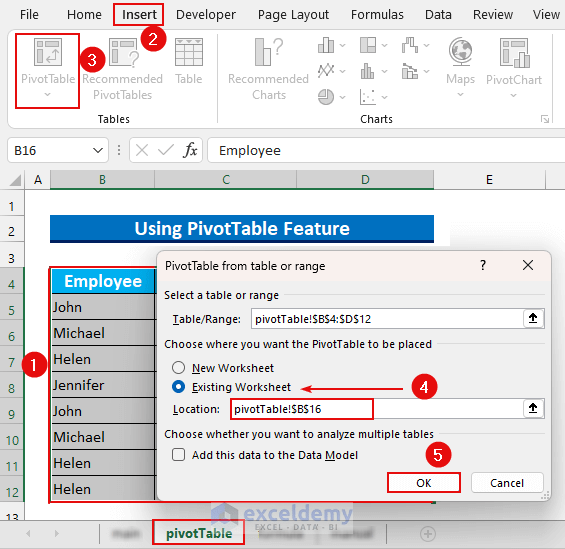Open pie chart dropdown arrow

click(343, 97)
